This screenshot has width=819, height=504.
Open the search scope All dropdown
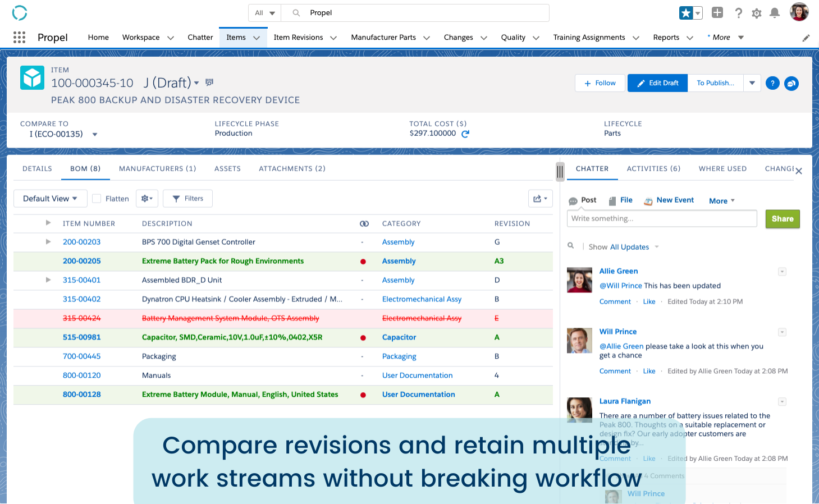tap(265, 13)
